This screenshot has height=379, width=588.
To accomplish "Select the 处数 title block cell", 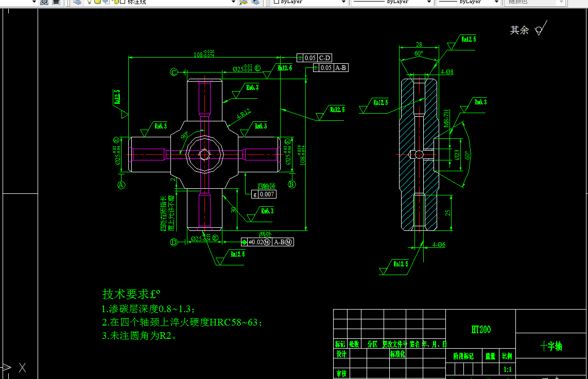I will [x=354, y=344].
